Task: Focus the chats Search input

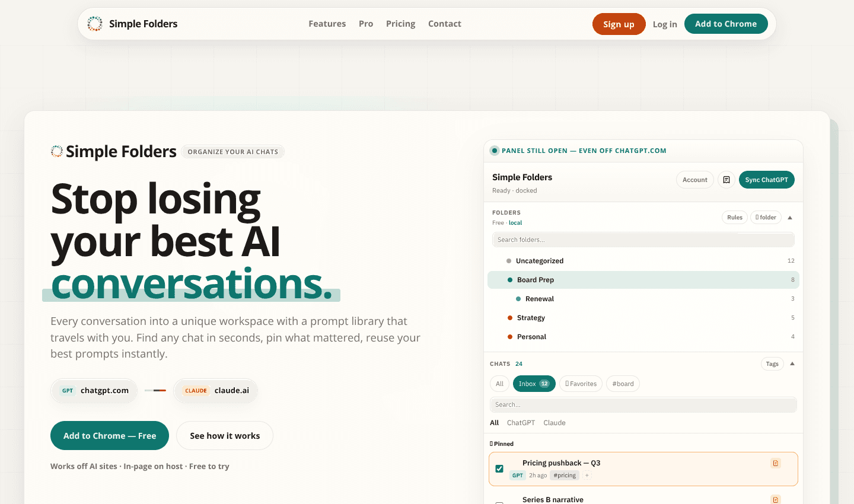Action: coord(643,404)
